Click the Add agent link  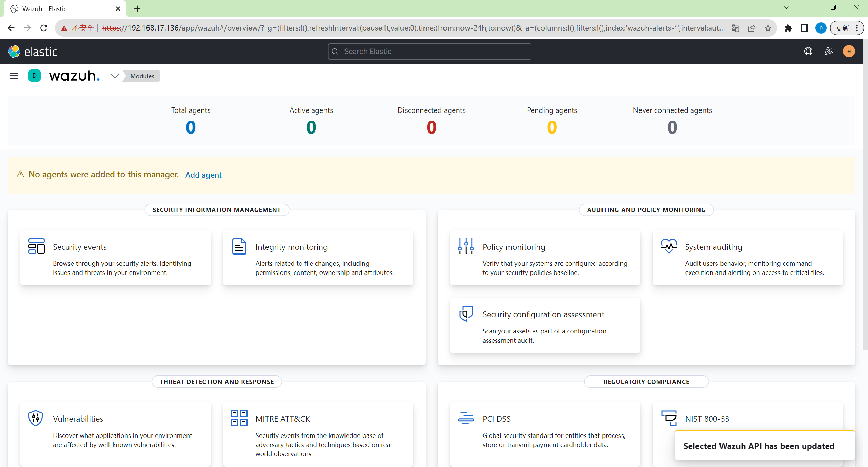pos(203,175)
